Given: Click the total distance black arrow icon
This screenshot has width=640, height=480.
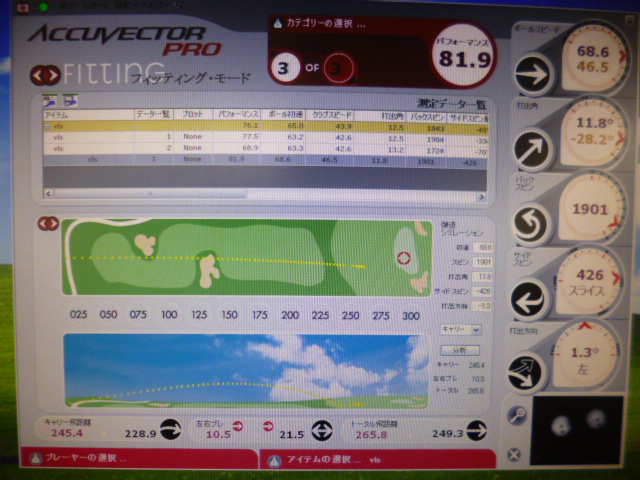Looking at the screenshot, I should point(476,430).
